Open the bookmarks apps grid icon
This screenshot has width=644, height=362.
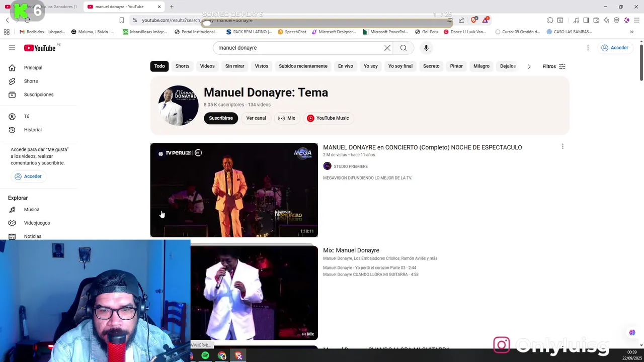(x=7, y=32)
